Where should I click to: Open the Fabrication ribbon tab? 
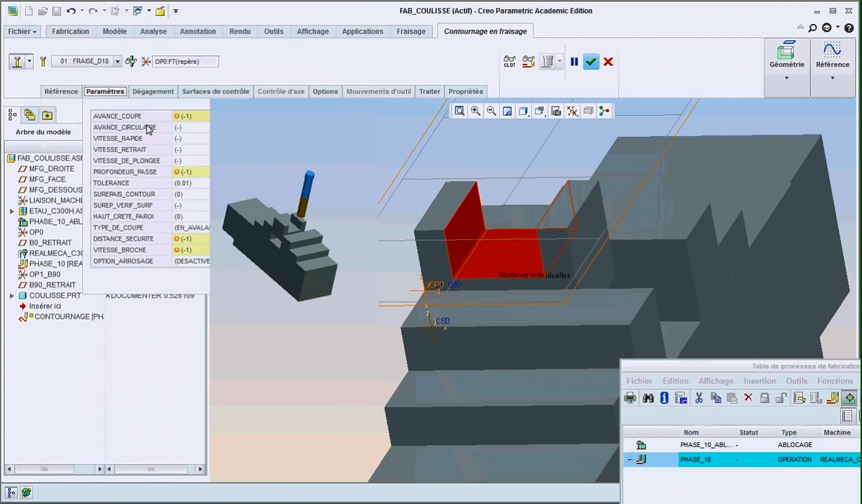(71, 32)
